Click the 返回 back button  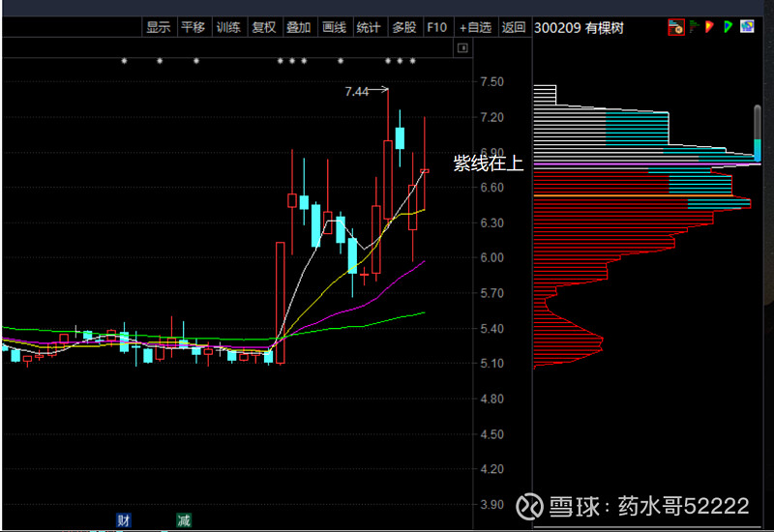[x=514, y=27]
